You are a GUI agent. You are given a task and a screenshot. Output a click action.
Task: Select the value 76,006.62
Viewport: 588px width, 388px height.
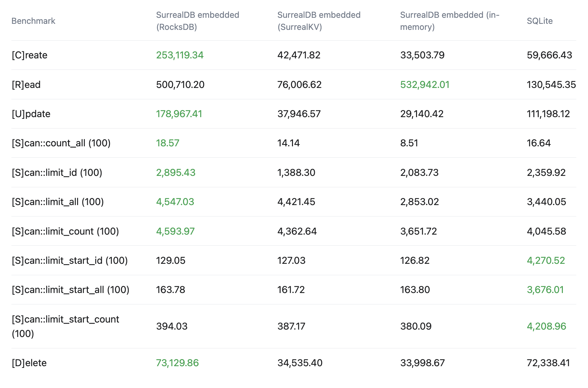tap(299, 85)
